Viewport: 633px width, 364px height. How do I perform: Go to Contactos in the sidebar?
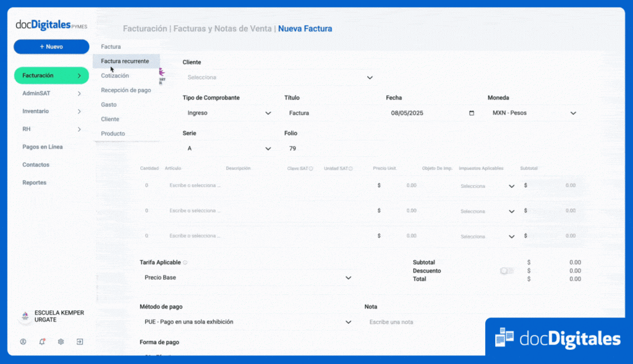pos(36,164)
